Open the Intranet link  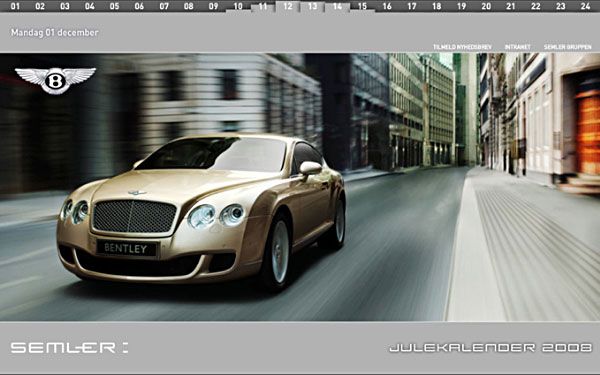tap(517, 47)
